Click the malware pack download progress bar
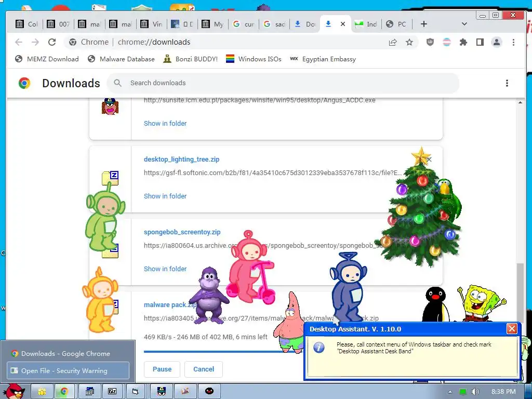The image size is (532, 399). coord(223,352)
